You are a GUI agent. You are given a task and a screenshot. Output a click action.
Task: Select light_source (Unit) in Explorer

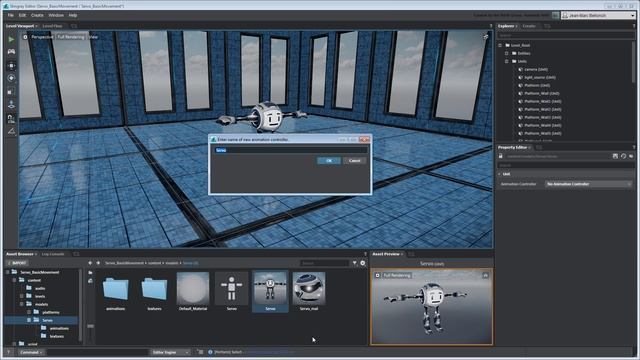coord(540,78)
